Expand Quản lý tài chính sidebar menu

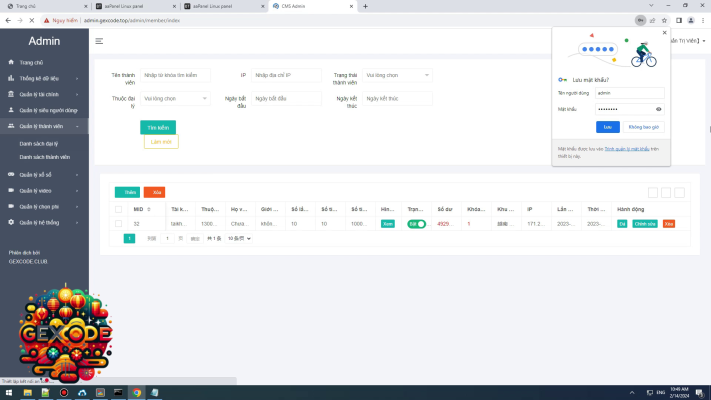pos(44,94)
